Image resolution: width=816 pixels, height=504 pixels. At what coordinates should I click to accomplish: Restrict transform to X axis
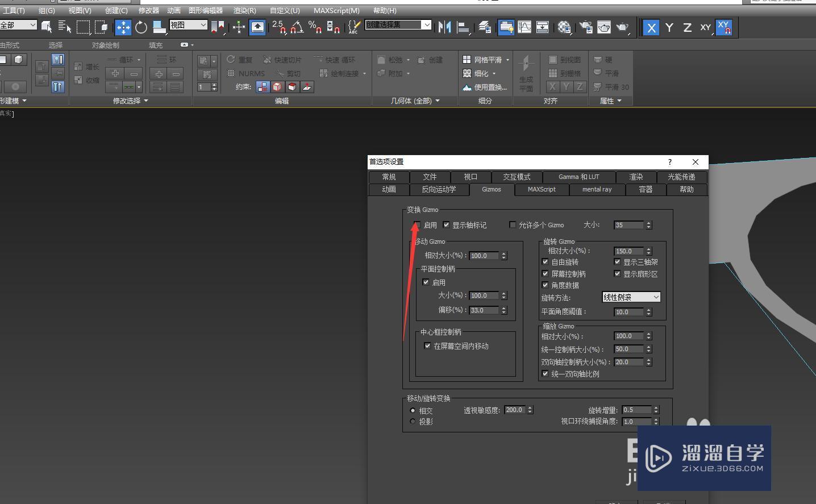coord(651,27)
